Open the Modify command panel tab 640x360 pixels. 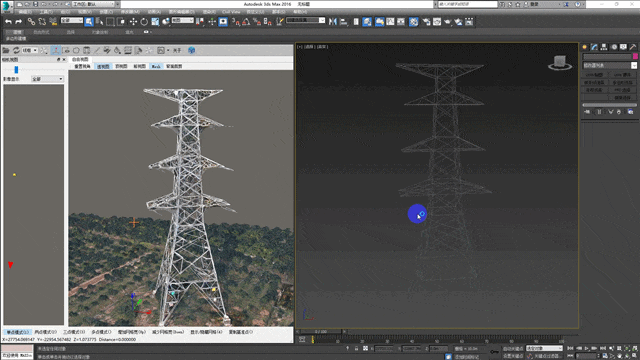tap(594, 47)
